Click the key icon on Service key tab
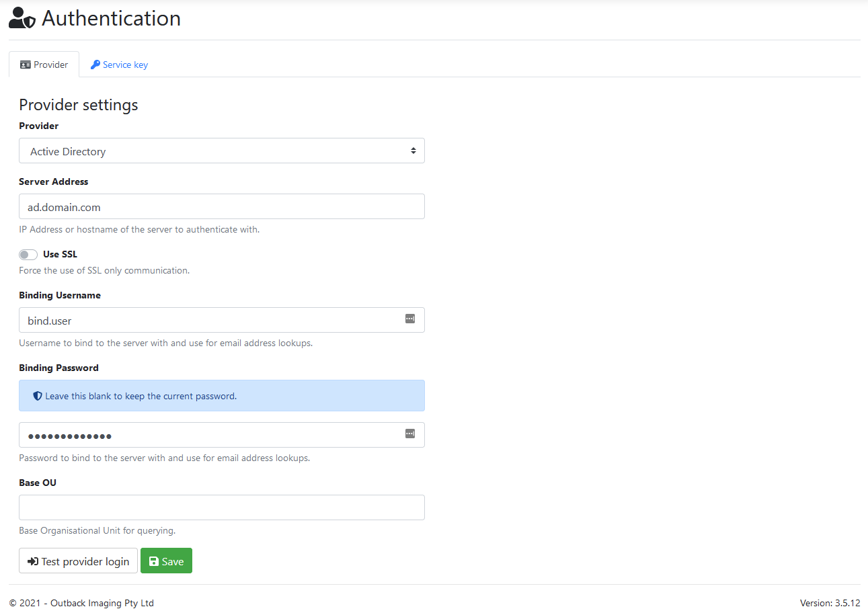Viewport: 868px width, 615px height. click(95, 65)
